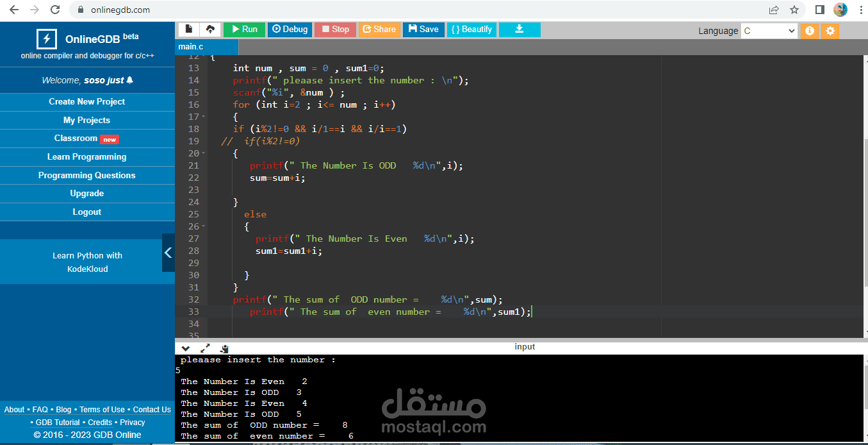Reload the page
868x445 pixels.
[55, 10]
